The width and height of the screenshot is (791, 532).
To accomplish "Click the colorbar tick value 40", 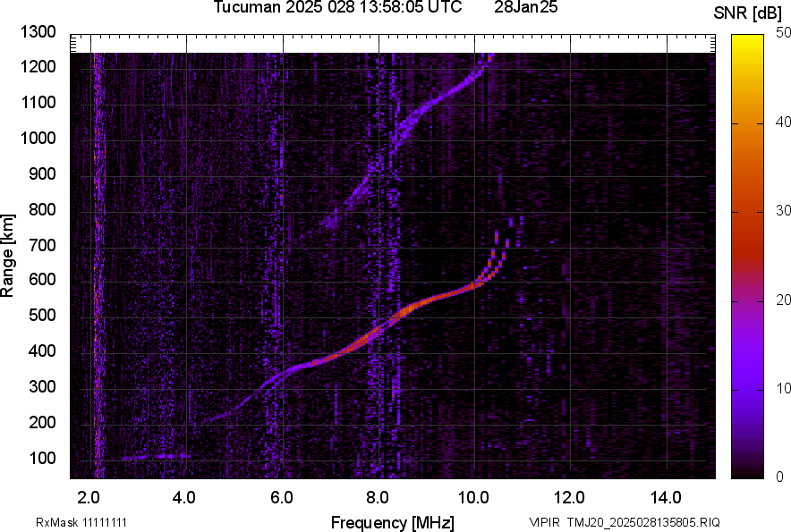I will pyautogui.click(x=783, y=122).
